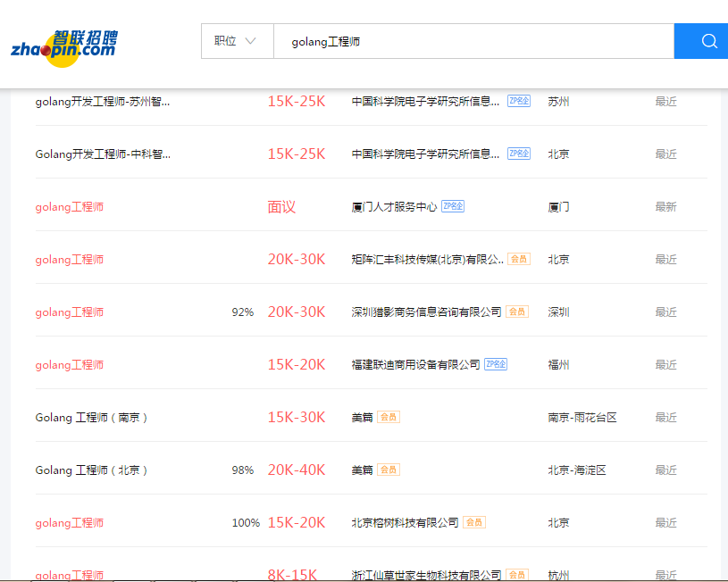Image resolution: width=728 pixels, height=582 pixels.
Task: Click location 苏州
Action: [x=558, y=101]
